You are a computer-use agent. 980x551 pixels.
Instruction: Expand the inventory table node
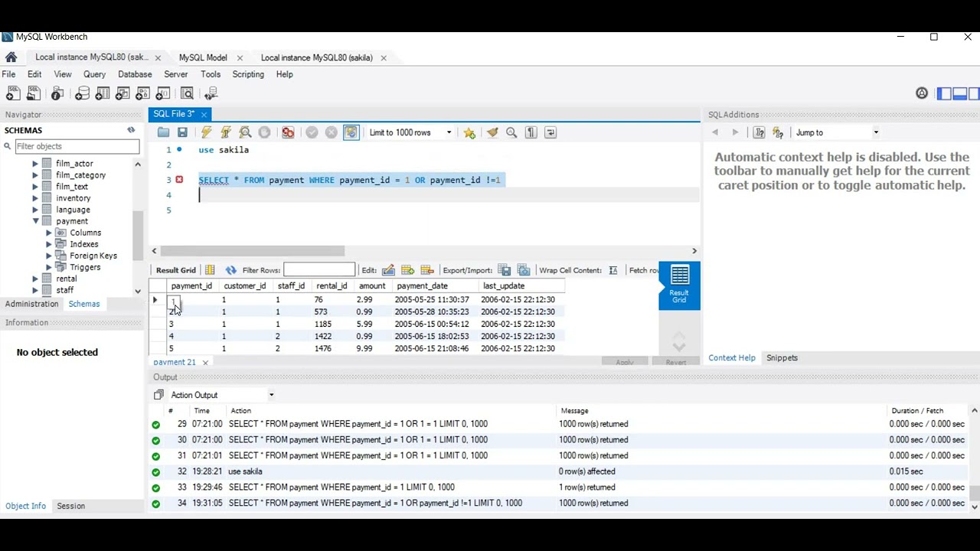click(35, 198)
